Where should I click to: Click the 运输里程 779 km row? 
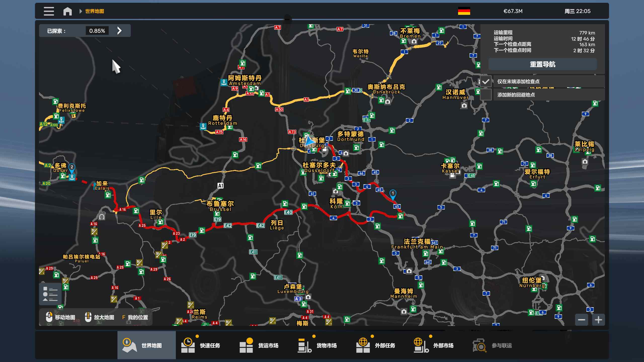[x=544, y=33]
